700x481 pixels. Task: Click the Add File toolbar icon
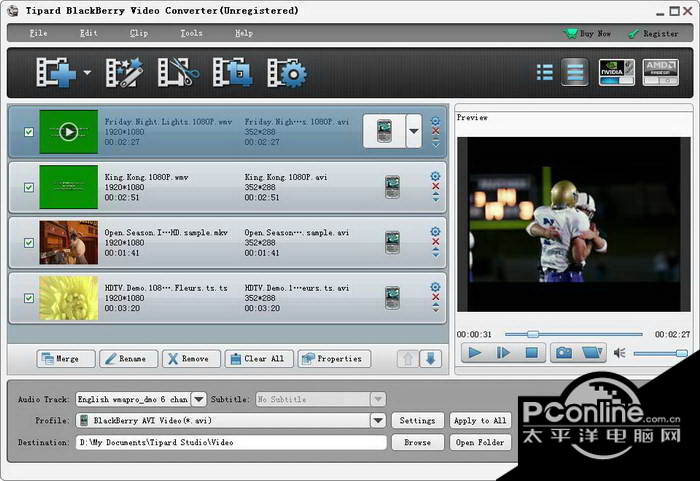pos(54,73)
